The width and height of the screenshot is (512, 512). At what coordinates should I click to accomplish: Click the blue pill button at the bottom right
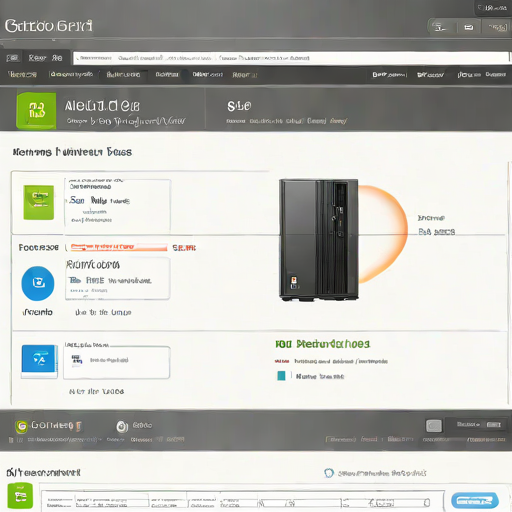point(475,500)
